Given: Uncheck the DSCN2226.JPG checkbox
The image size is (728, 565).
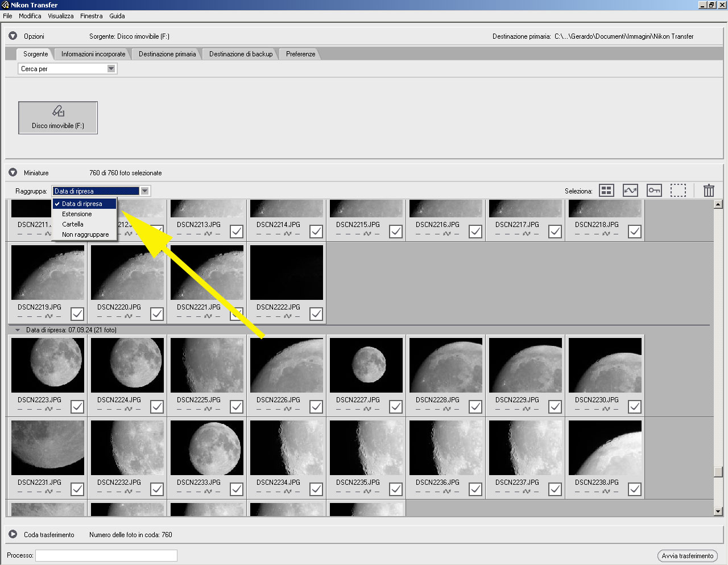Looking at the screenshot, I should (316, 407).
